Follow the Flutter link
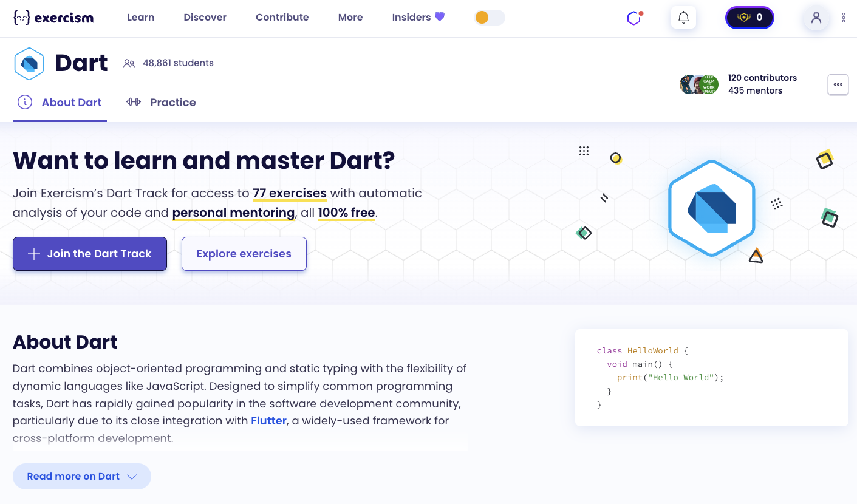 pos(268,421)
